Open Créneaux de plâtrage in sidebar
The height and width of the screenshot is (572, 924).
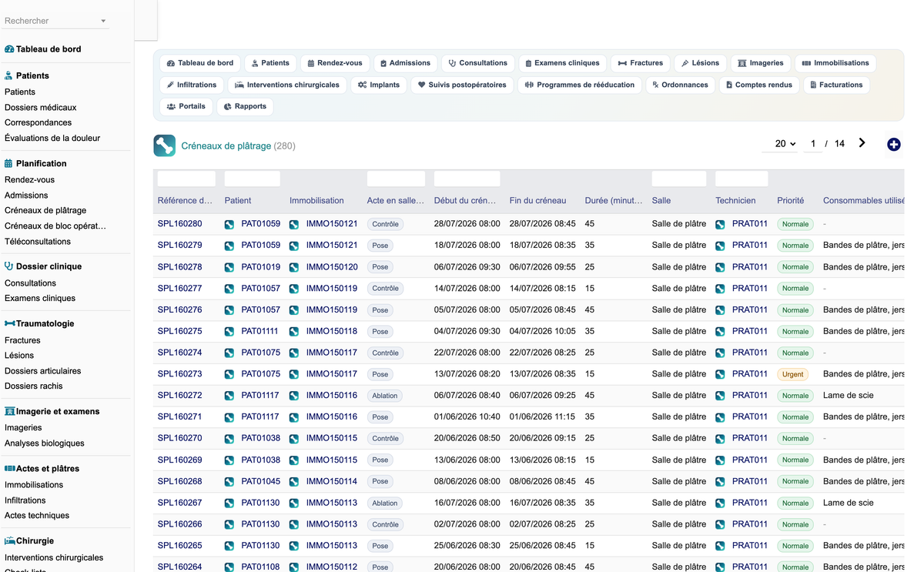pos(45,210)
